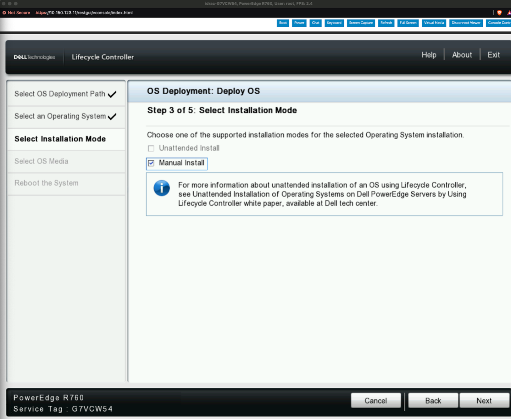511x420 pixels.
Task: Refresh the virtual console view
Action: tap(386, 23)
